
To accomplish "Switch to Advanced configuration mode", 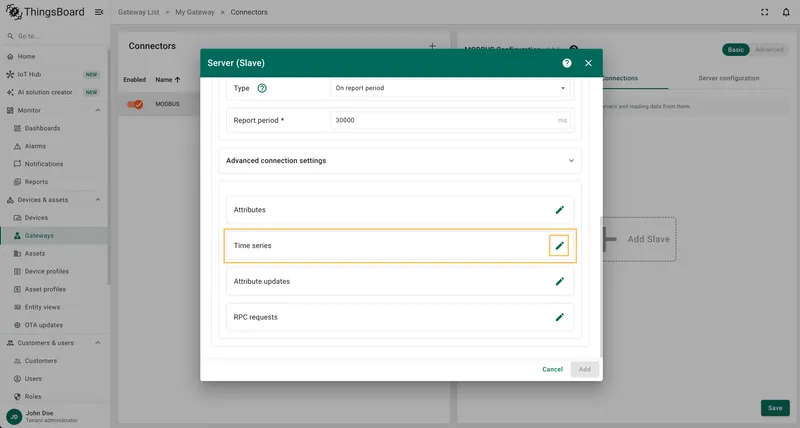I will 769,49.
